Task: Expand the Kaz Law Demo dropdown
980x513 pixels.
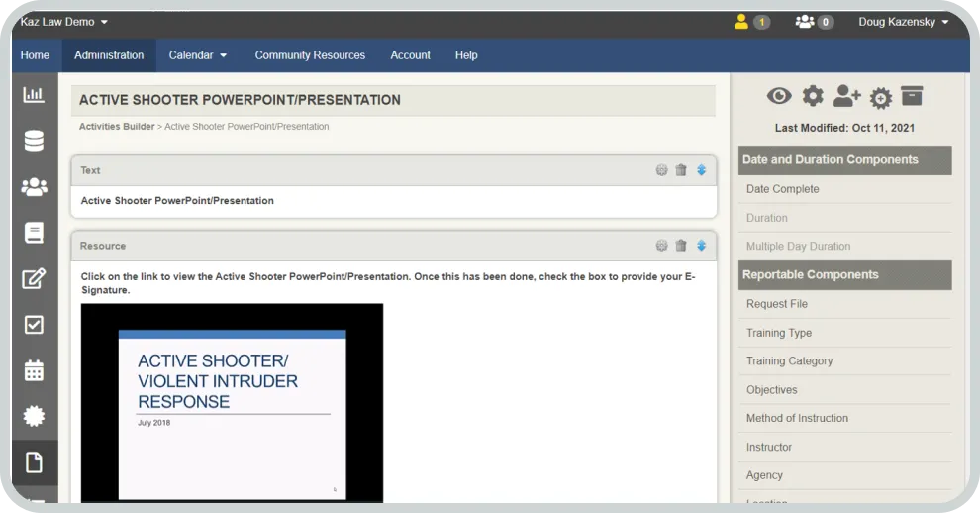Action: [64, 22]
